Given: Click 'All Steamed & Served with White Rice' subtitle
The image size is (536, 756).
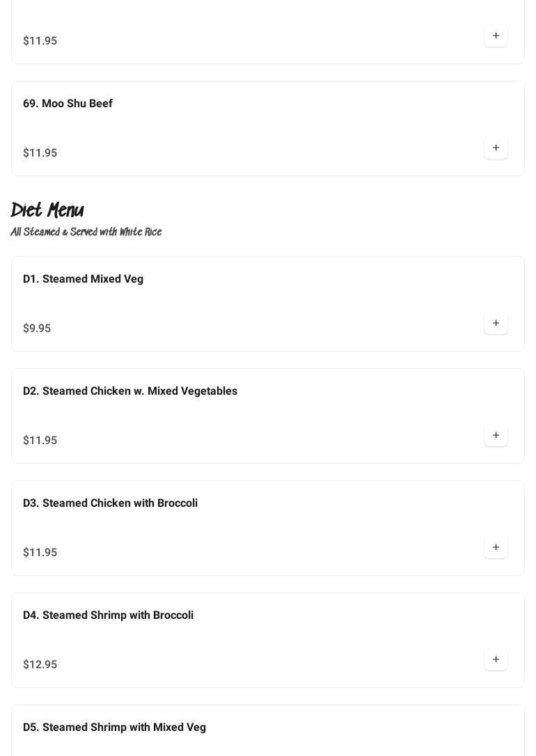Looking at the screenshot, I should (x=86, y=232).
